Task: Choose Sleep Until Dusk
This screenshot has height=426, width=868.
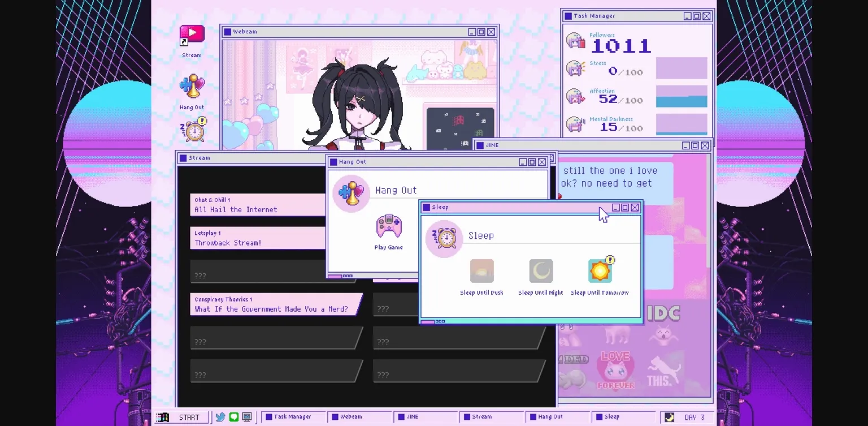Action: point(481,270)
